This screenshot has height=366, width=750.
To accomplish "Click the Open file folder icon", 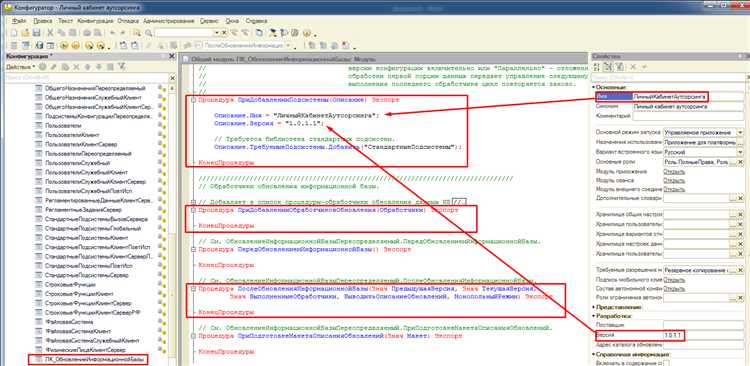I will tap(25, 33).
